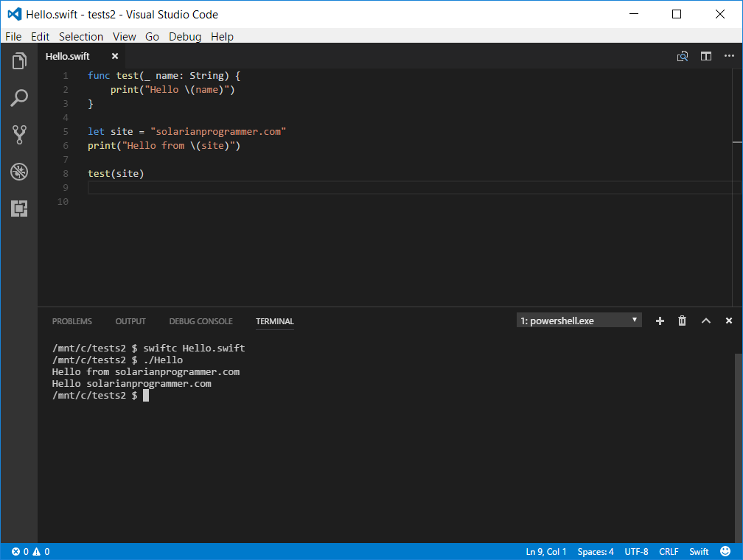Image resolution: width=743 pixels, height=560 pixels.
Task: Change line endings by clicking CRLF
Action: (669, 551)
